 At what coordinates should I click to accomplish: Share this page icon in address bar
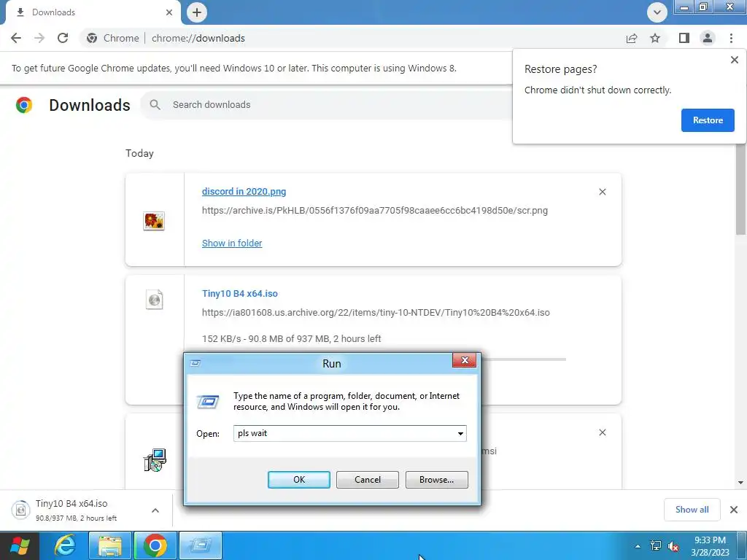632,38
